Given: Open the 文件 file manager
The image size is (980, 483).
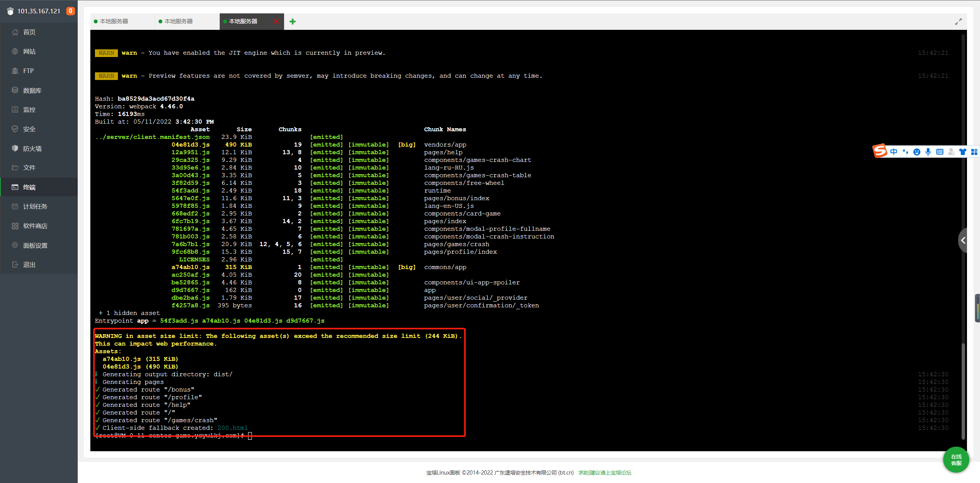Looking at the screenshot, I should pos(29,168).
